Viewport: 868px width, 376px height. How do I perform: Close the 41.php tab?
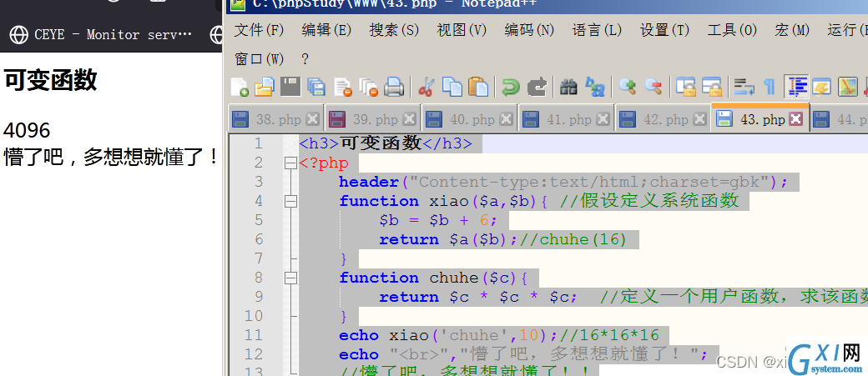603,119
